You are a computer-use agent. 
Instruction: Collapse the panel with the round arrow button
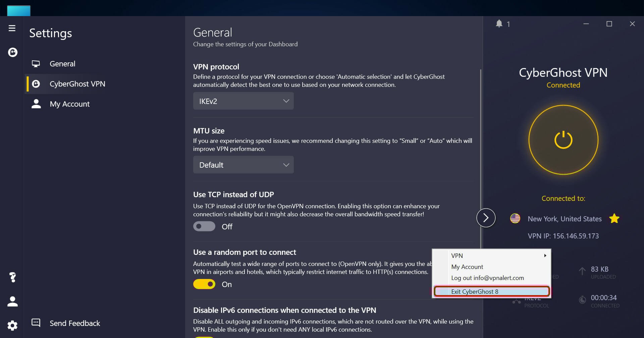(486, 218)
